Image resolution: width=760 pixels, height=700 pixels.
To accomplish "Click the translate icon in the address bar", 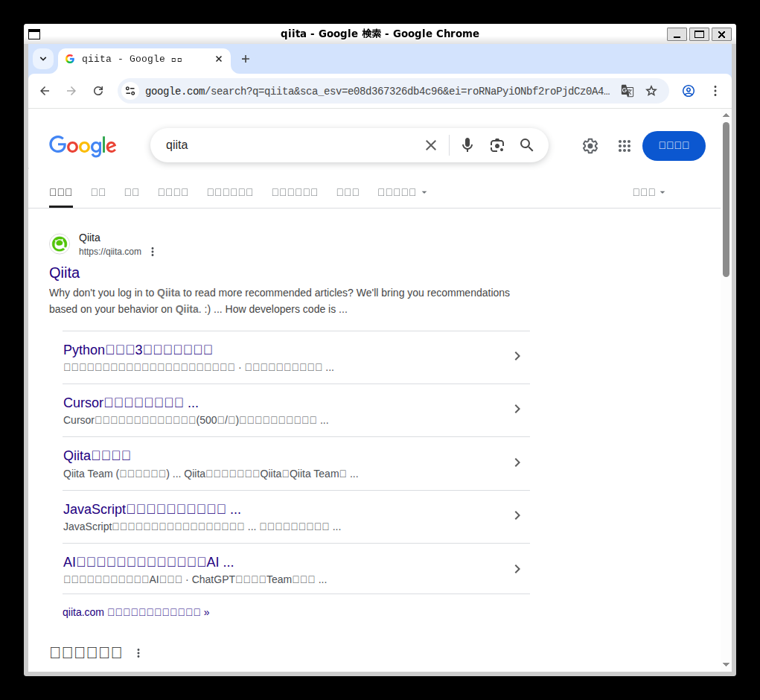I will pyautogui.click(x=628, y=91).
